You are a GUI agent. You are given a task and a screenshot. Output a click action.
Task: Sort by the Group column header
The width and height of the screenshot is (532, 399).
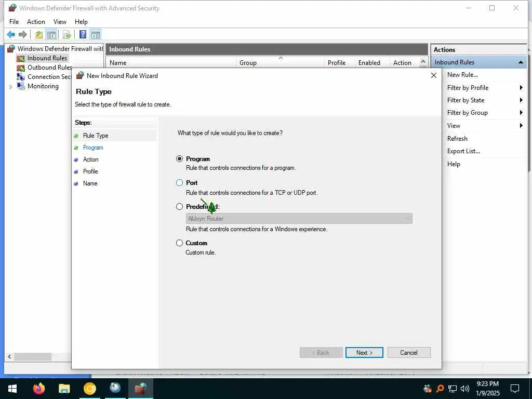pyautogui.click(x=280, y=63)
